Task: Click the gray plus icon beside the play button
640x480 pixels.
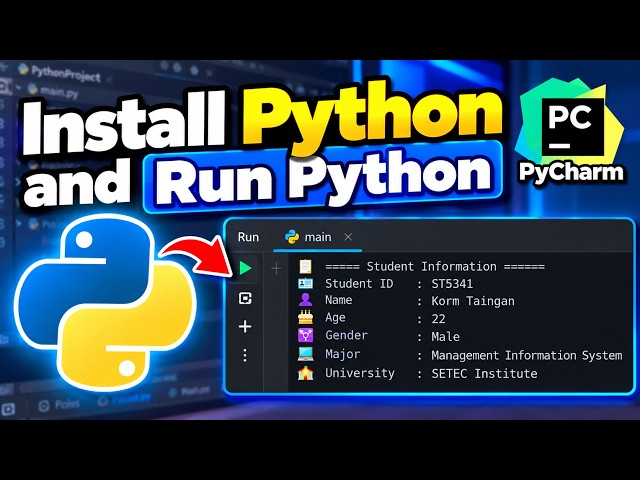Action: coord(276,268)
